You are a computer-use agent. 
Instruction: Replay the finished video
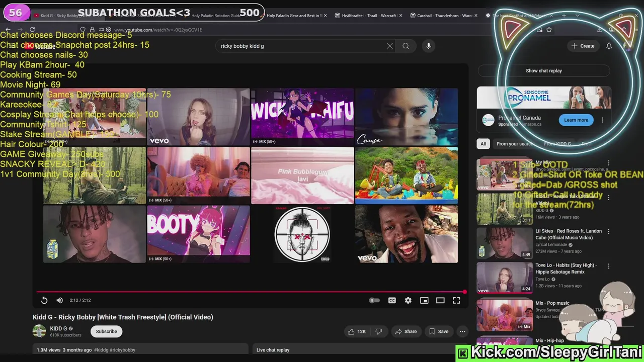[x=44, y=300]
